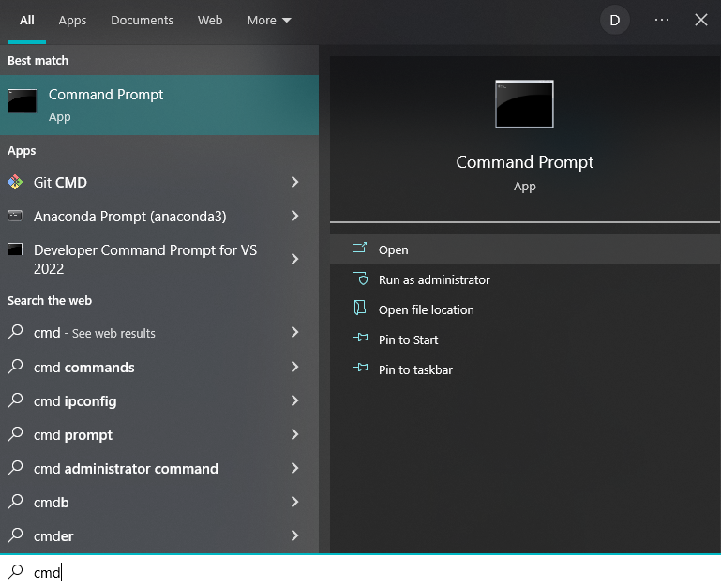Choose Open file location
Image resolution: width=721 pixels, height=588 pixels.
(525, 309)
